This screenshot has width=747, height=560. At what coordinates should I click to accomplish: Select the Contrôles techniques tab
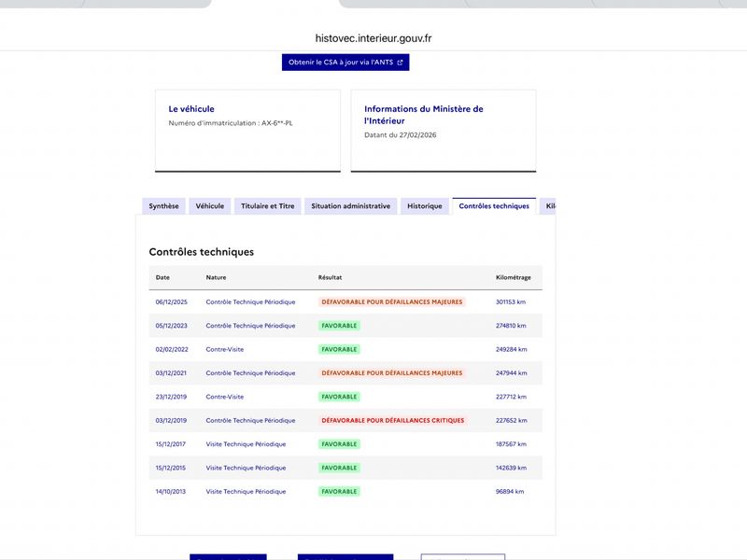(x=494, y=206)
